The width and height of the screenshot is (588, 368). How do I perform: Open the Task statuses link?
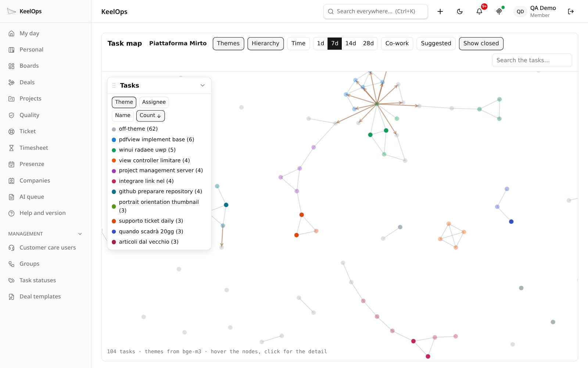[x=38, y=280]
